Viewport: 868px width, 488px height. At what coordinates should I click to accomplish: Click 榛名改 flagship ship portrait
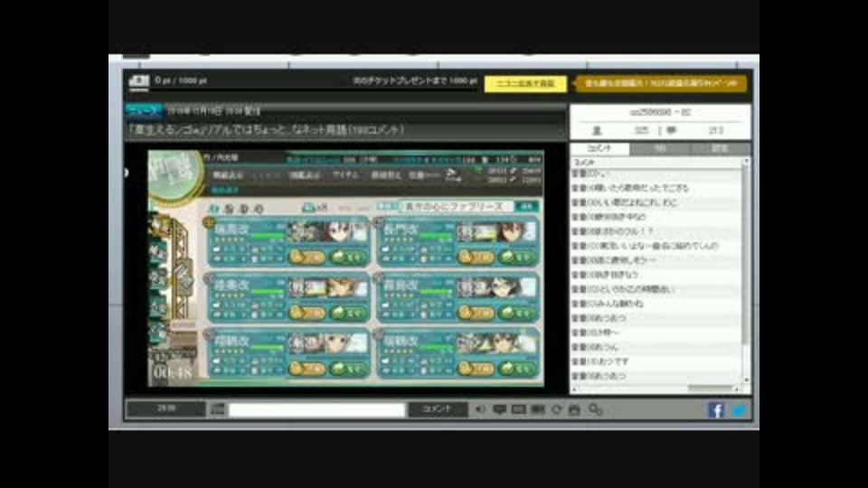click(x=327, y=232)
